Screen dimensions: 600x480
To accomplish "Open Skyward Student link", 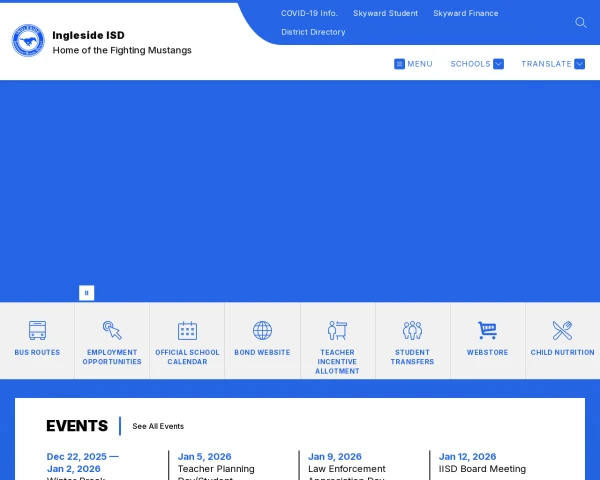I will coord(385,14).
